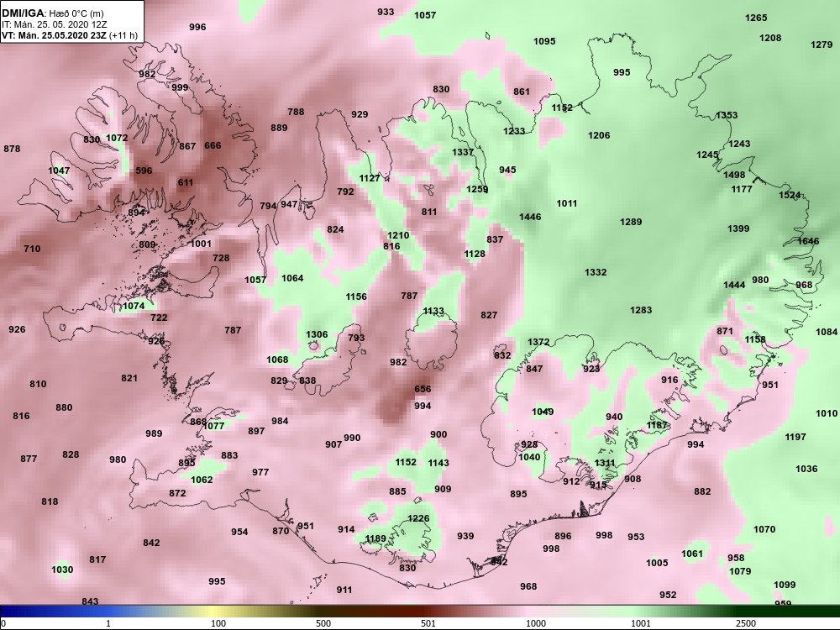The height and width of the screenshot is (630, 840).
Task: Select the map value 1099
Action: [x=785, y=585]
